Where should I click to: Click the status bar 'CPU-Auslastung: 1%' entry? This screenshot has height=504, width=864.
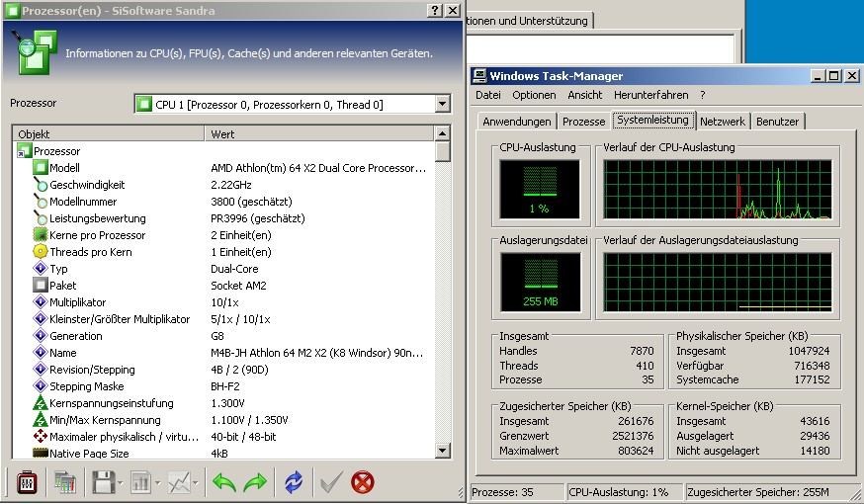point(624,492)
